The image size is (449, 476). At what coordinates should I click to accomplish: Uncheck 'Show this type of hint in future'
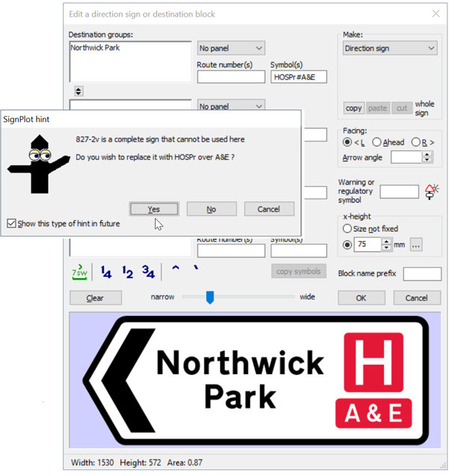11,223
